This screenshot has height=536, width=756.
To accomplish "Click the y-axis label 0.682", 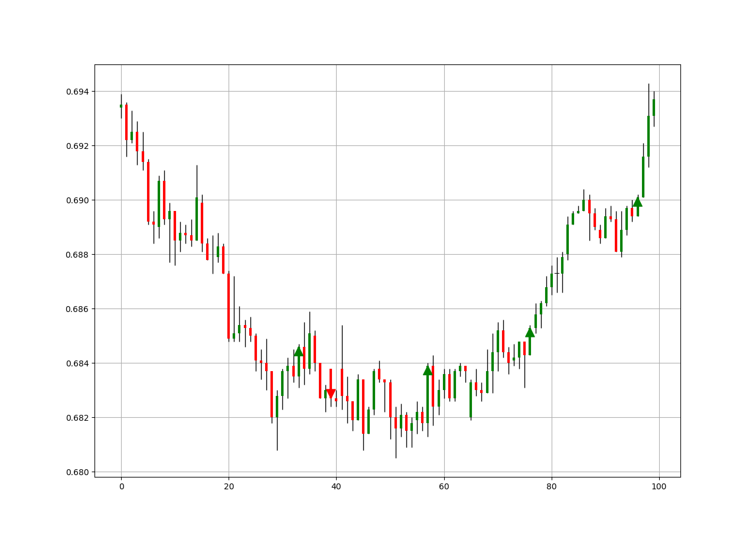I will 77,418.
